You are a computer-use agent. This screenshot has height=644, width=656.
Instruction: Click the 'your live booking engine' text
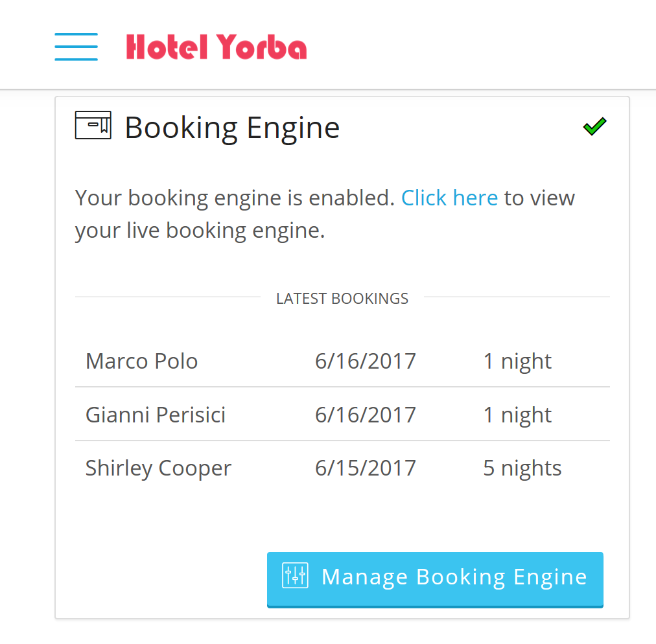(x=200, y=231)
